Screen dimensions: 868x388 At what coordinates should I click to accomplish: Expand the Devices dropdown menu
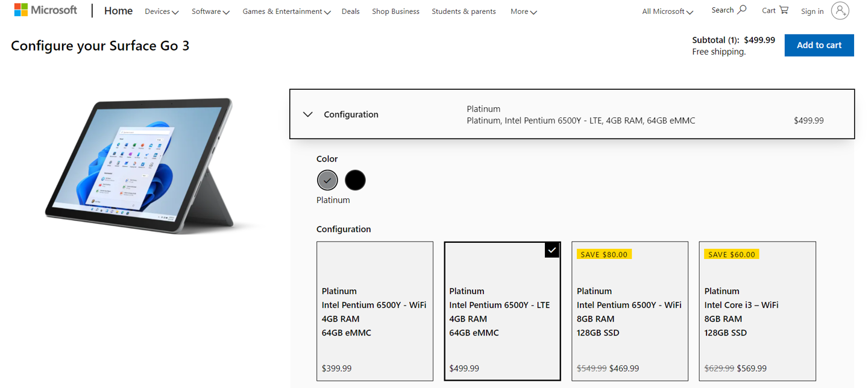click(162, 11)
